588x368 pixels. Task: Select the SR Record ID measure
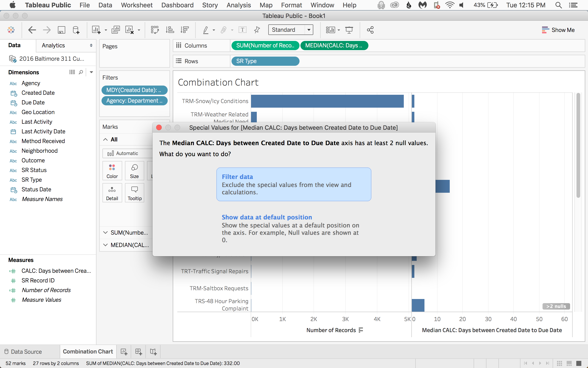pos(38,280)
